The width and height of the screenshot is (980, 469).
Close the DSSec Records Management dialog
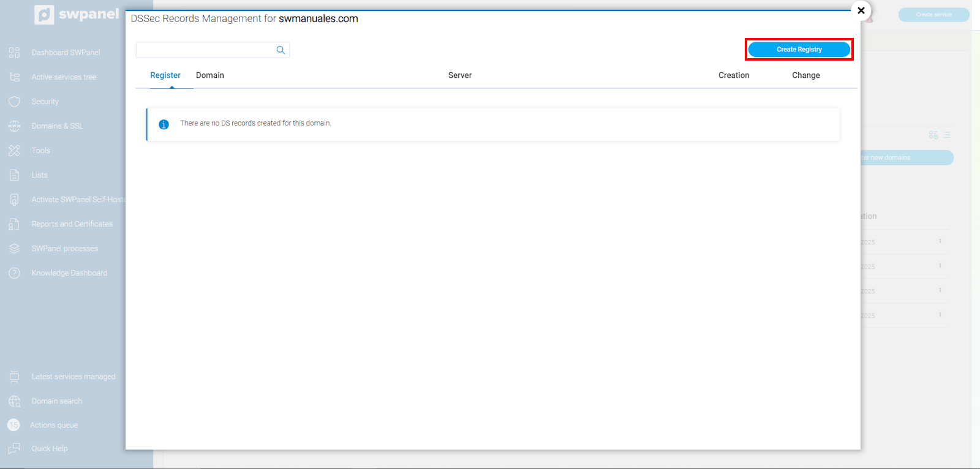coord(861,10)
